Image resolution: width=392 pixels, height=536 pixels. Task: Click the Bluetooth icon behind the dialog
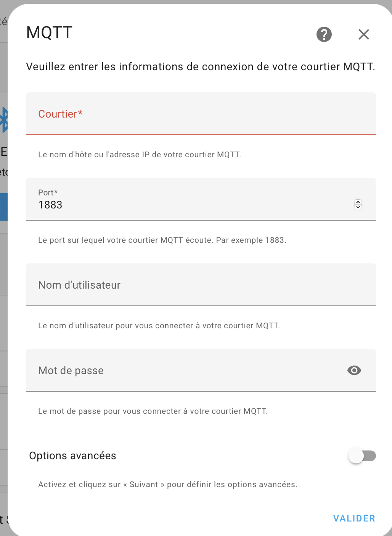click(x=4, y=120)
